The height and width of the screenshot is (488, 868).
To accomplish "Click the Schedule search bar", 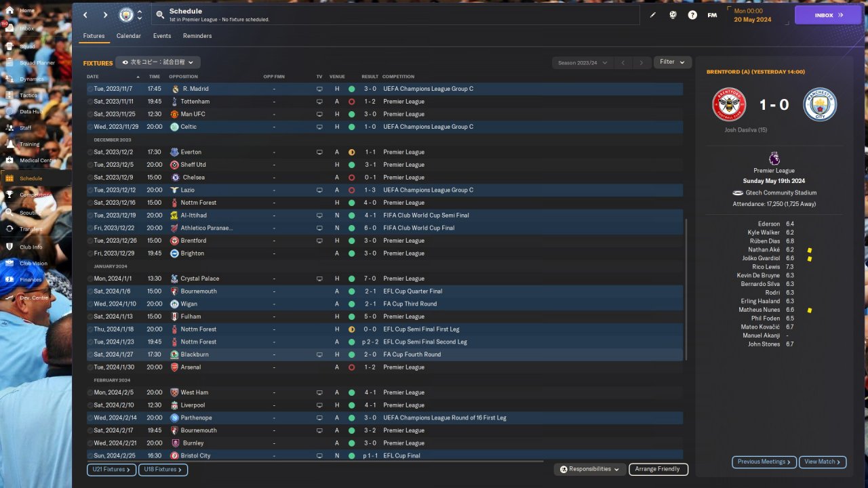I will [397, 15].
